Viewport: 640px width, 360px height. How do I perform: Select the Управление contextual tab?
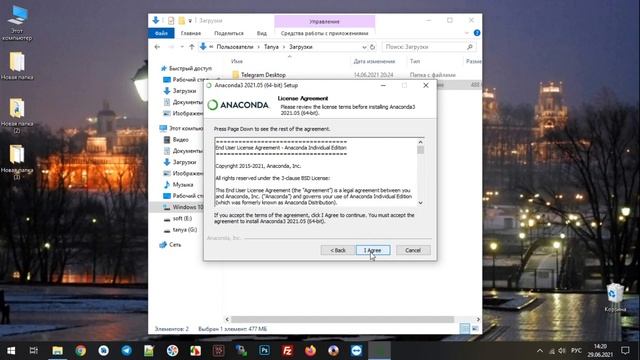(324, 22)
